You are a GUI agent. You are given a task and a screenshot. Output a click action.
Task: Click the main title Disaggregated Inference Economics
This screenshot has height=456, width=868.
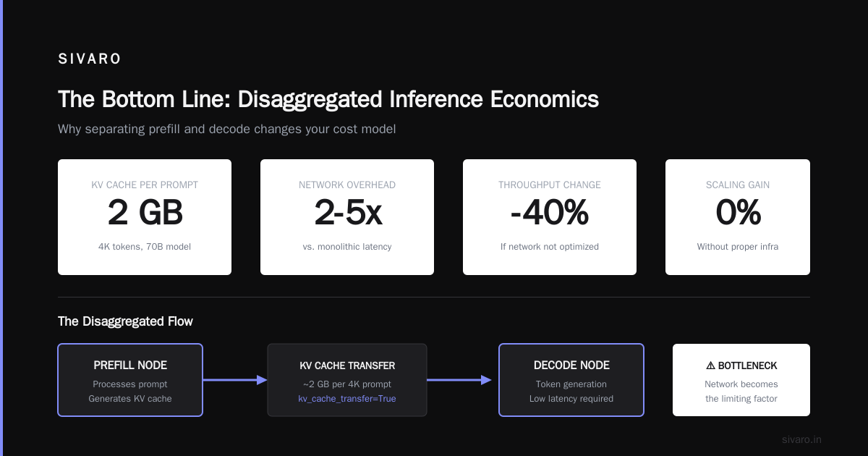(x=328, y=99)
